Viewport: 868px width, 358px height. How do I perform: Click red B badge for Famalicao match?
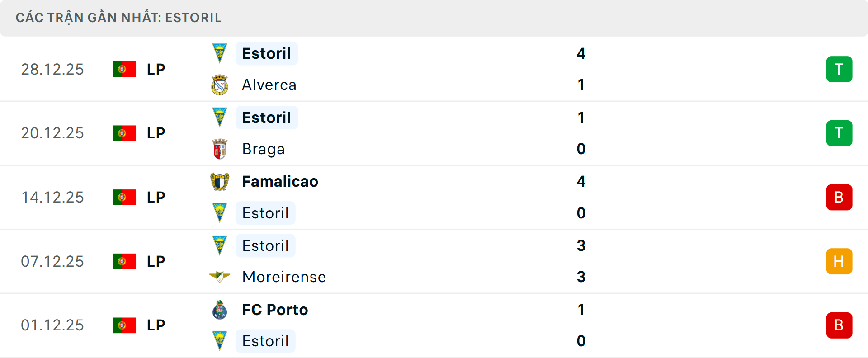(x=839, y=197)
